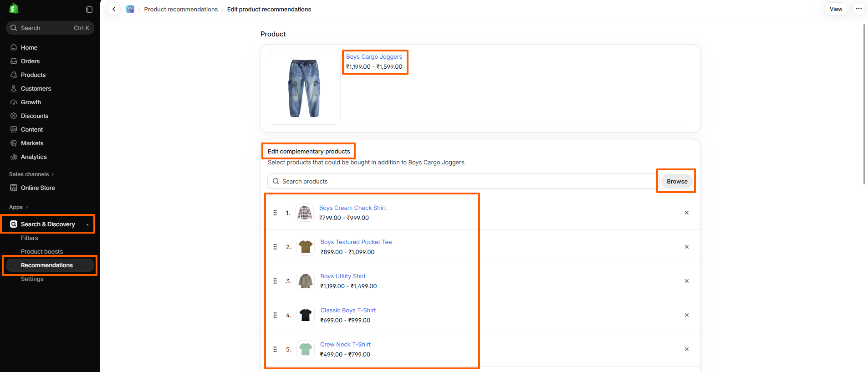Open the sidebar Search box
Viewport: 868px width, 372px height.
click(50, 28)
